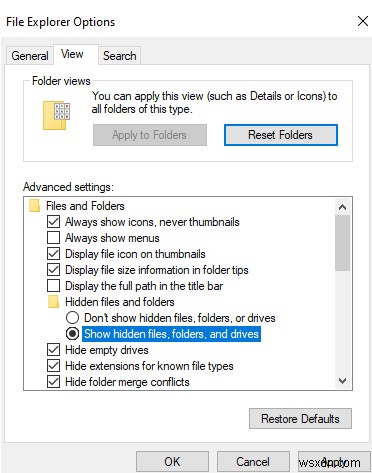Viewport: 372px width, 473px height.
Task: Uncheck Hide empty drives
Action: (53, 350)
